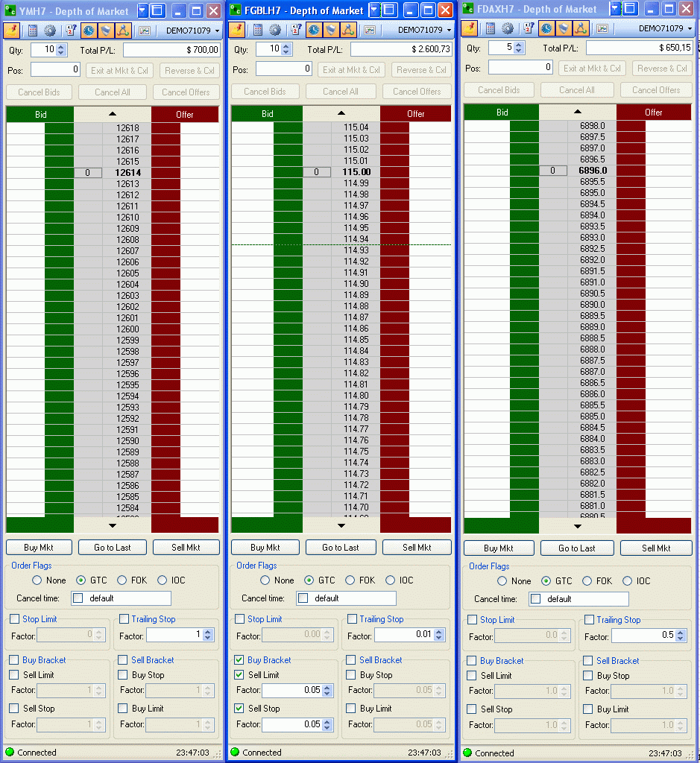Screen dimensions: 700x763
Task: Open calculator icon in FGBLH7 window toolbar
Action: point(258,30)
